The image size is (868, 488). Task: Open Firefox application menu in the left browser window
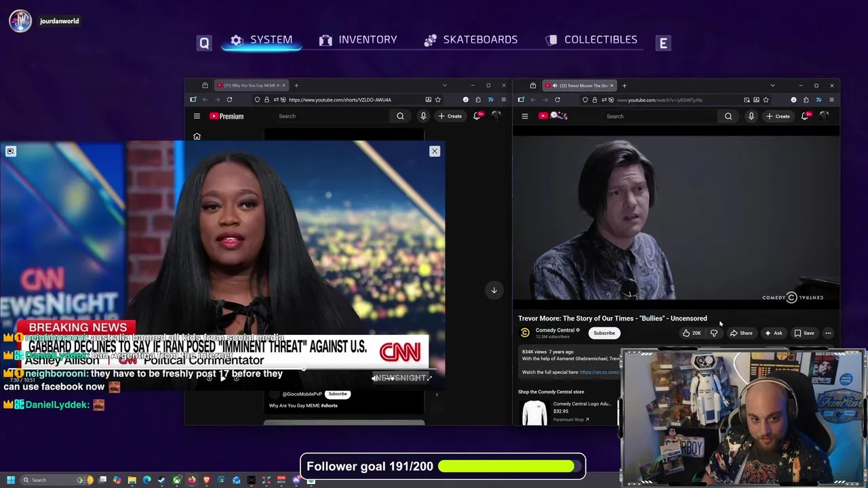coord(503,100)
